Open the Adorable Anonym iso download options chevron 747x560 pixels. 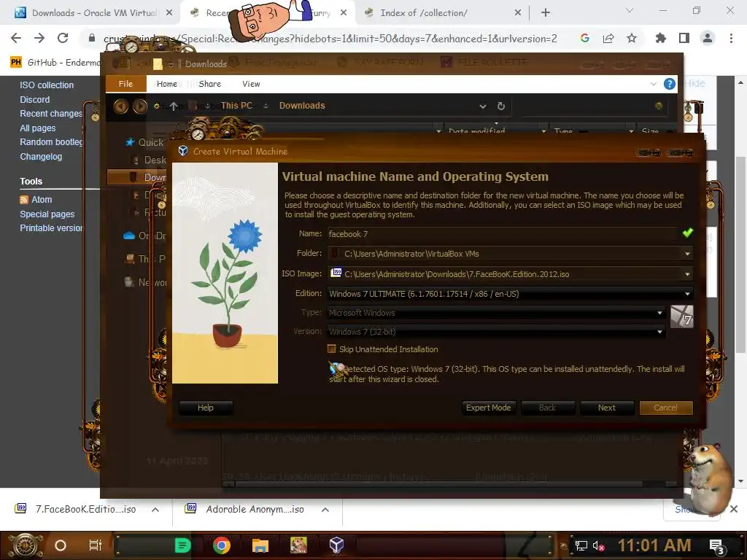click(325, 510)
